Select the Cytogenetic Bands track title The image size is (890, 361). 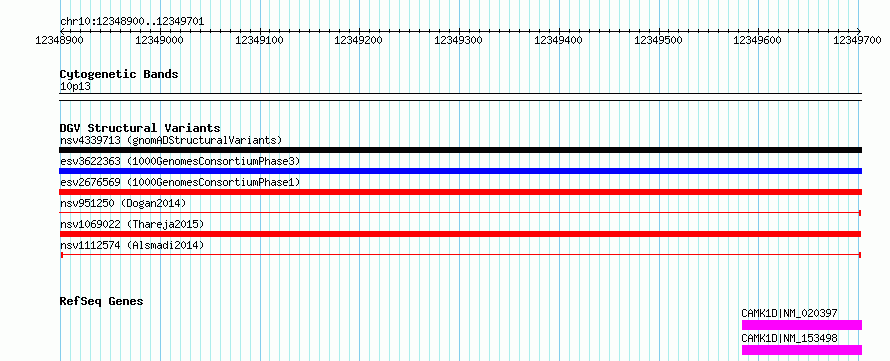coord(119,74)
